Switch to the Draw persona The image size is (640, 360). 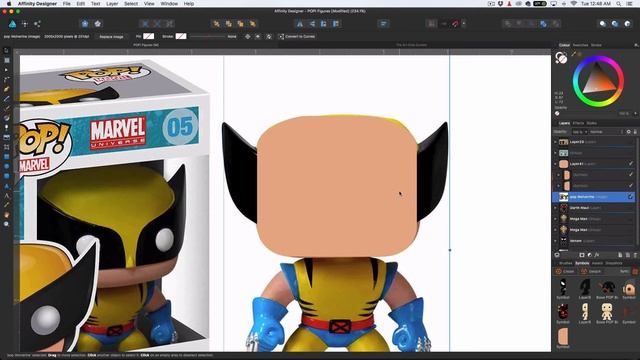pos(13,24)
